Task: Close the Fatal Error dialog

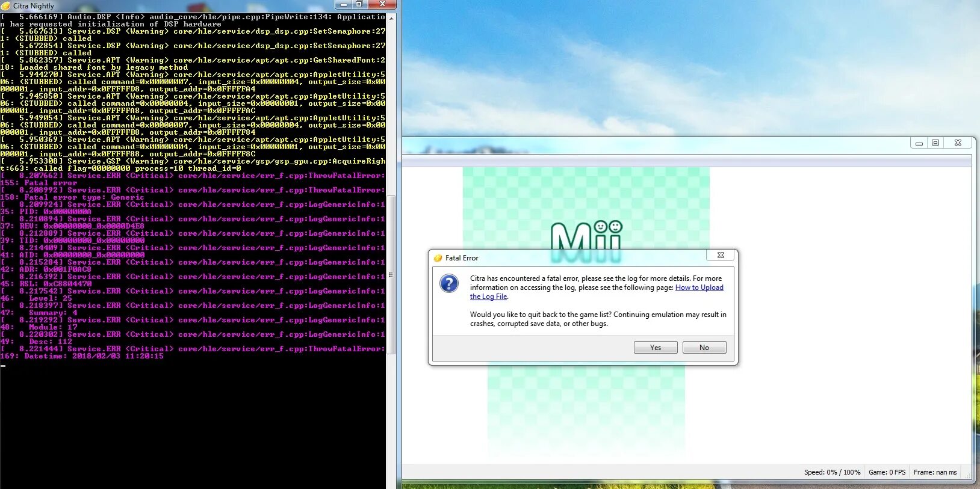Action: coord(721,255)
